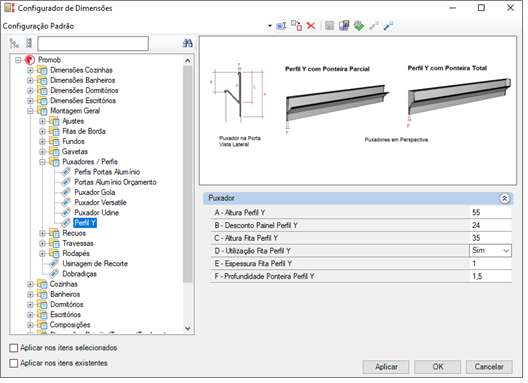This screenshot has width=528, height=383.
Task: Collapse the Montagem Geral node
Action: (31, 112)
